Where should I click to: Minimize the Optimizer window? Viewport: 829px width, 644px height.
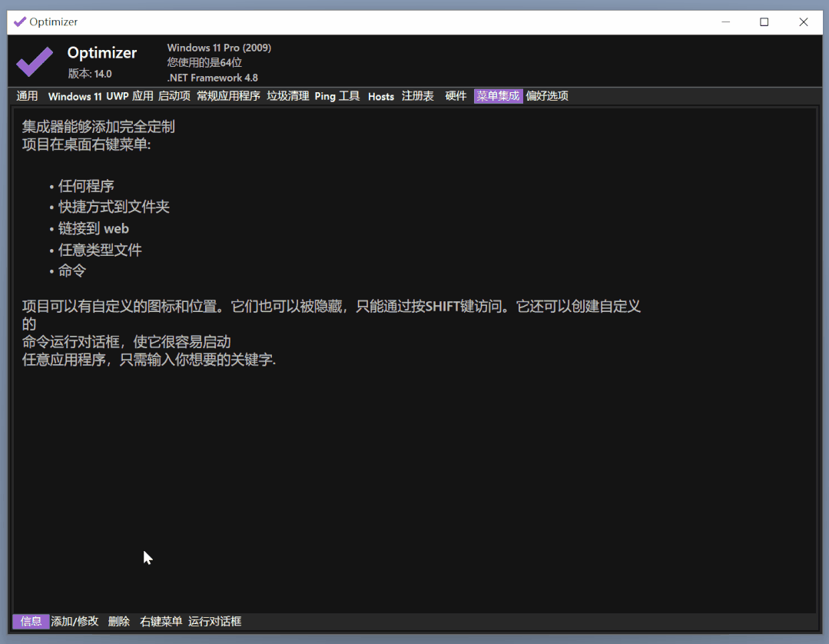tap(726, 22)
